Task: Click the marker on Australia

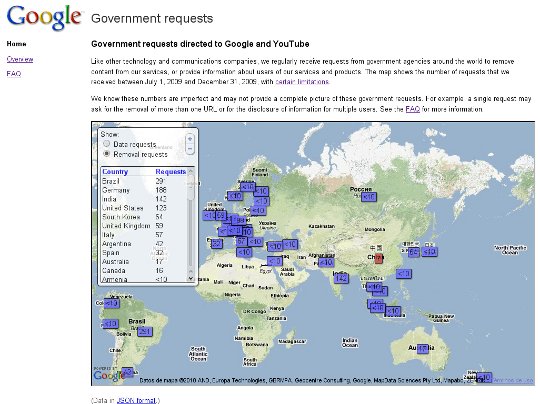Action: click(x=423, y=349)
